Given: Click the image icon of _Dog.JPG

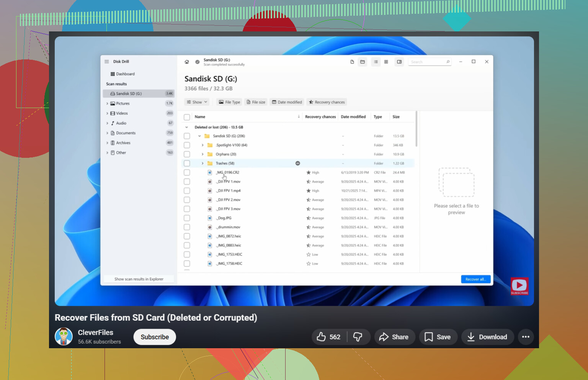Looking at the screenshot, I should coord(210,218).
